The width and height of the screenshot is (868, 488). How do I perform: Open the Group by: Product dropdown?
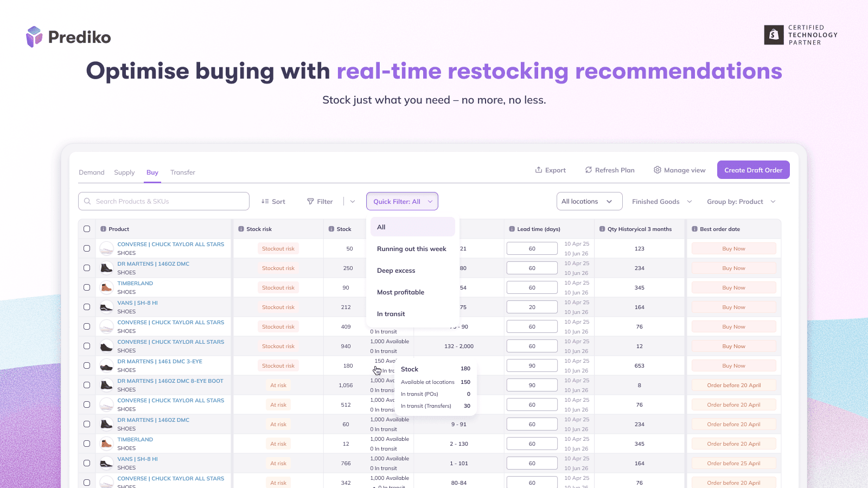tap(742, 201)
